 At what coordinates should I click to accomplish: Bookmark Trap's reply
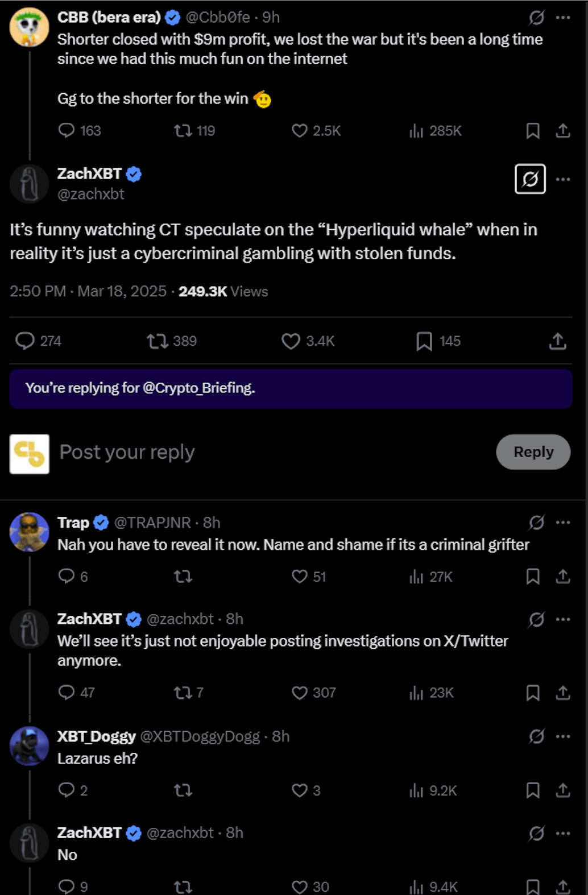532,577
